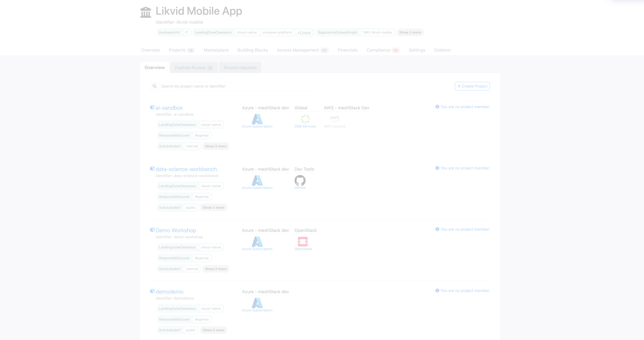Click the Azure Subscription icon for ai-sandbox
The width and height of the screenshot is (644, 340).
point(257,119)
